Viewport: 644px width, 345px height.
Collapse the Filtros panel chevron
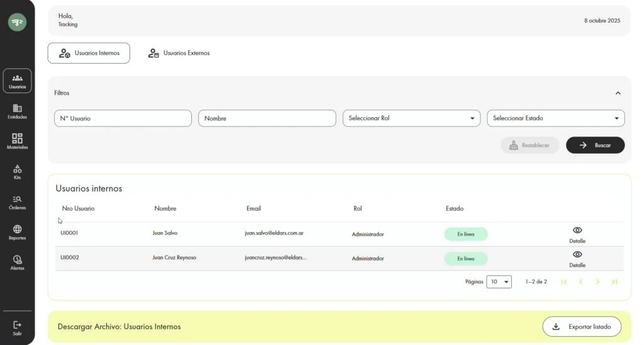click(618, 93)
